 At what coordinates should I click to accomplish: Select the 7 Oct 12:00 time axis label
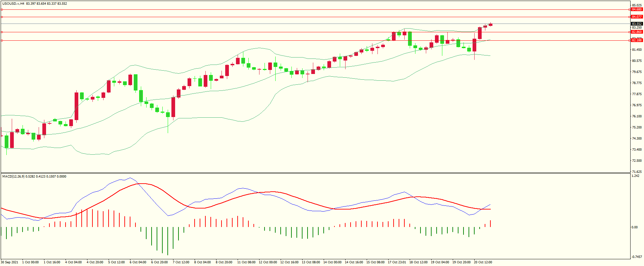[x=181, y=262]
